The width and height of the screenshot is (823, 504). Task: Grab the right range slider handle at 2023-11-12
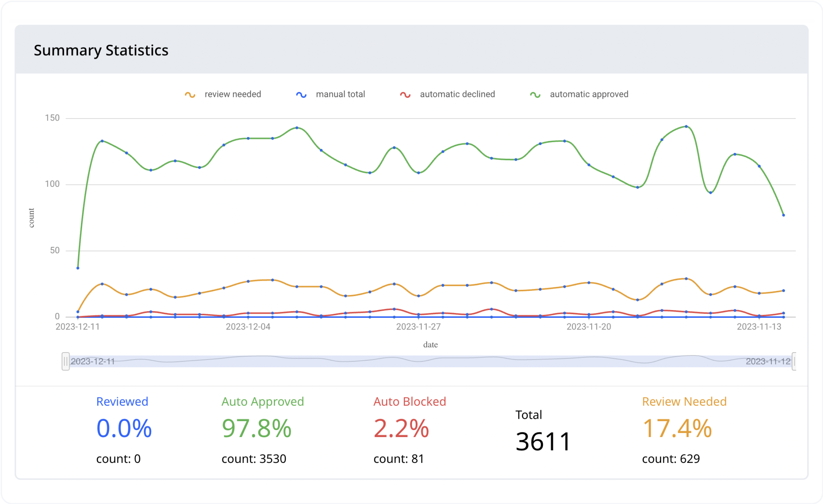[794, 361]
